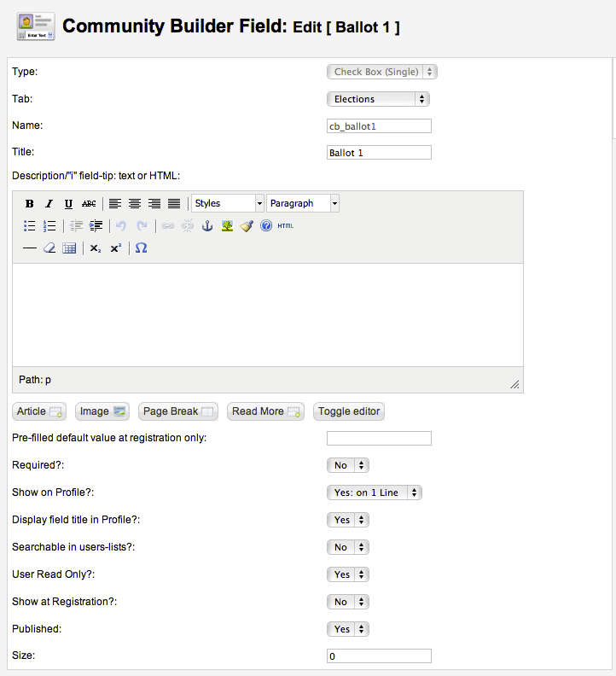Insert a table using the table icon
The height and width of the screenshot is (676, 616).
click(x=70, y=248)
